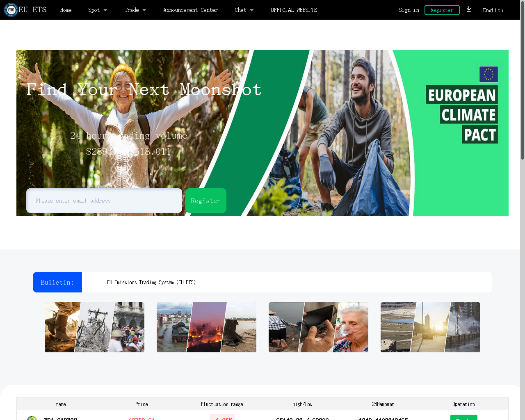This screenshot has height=420, width=525.
Task: Click the 'EU ETS' brand name text
Action: (x=32, y=9)
